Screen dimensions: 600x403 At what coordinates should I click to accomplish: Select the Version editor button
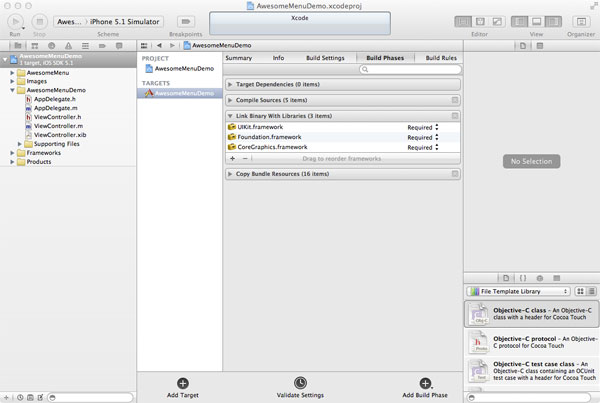497,21
